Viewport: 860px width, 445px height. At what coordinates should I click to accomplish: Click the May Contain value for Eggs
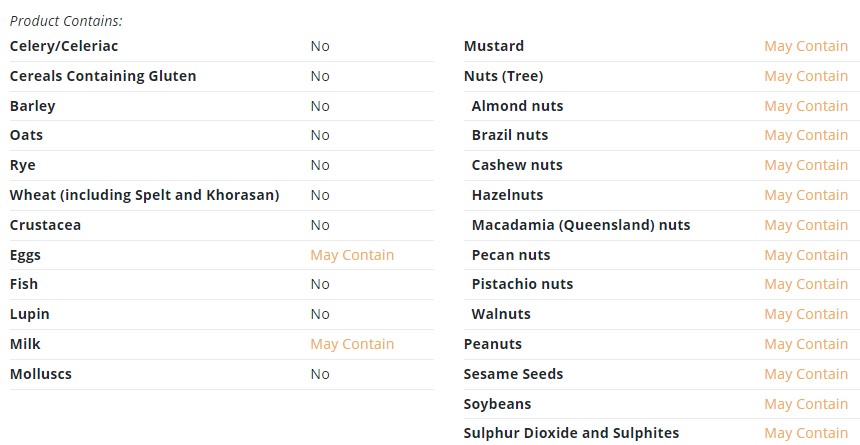[352, 255]
